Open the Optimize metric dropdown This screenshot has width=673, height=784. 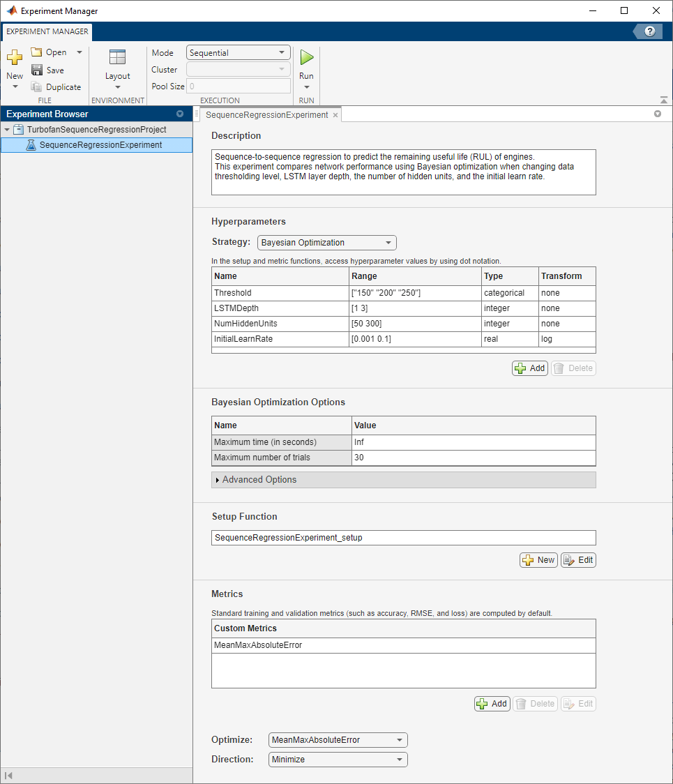pos(338,740)
